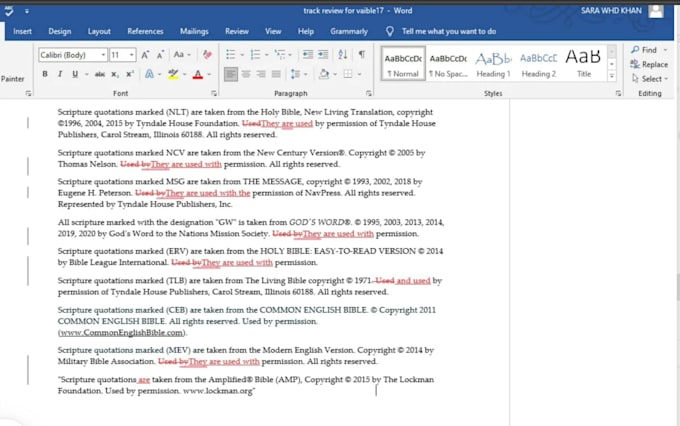This screenshot has width=680, height=426.
Task: Click Format Painter
Action: tap(13, 79)
